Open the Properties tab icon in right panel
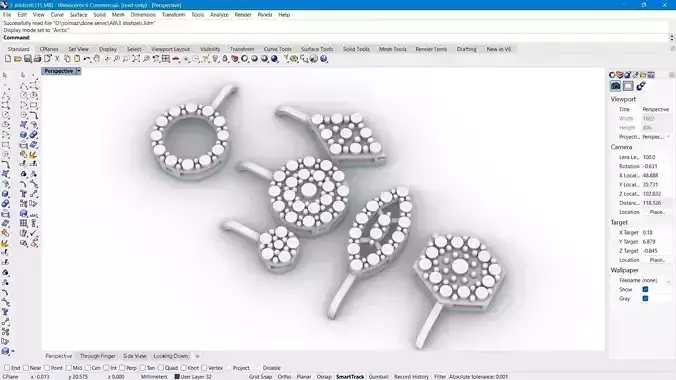This screenshot has height=380, width=676. (x=612, y=75)
